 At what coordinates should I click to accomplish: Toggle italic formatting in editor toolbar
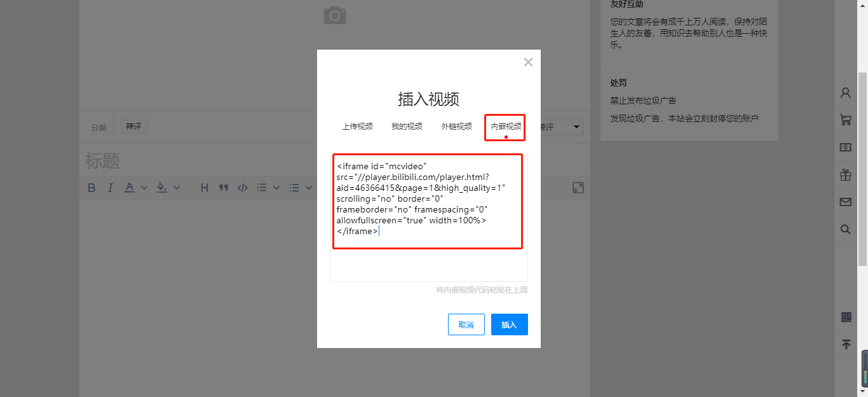pyautogui.click(x=110, y=188)
